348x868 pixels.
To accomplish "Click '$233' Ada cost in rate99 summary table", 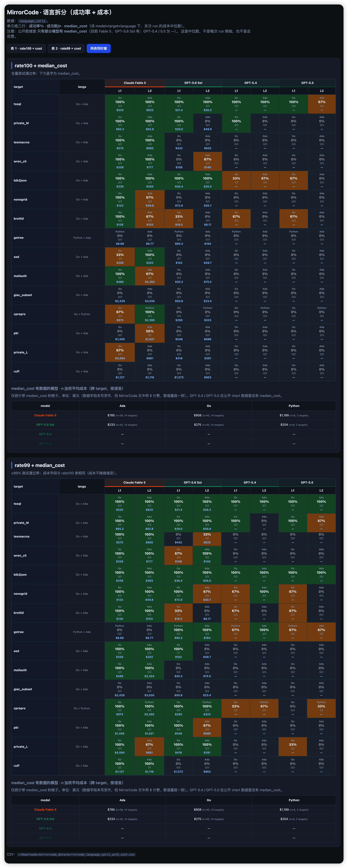I will [x=111, y=819].
